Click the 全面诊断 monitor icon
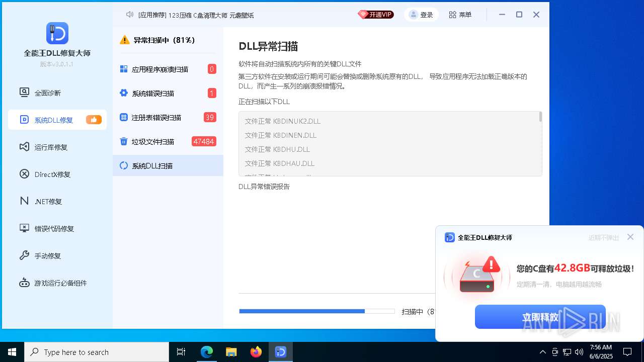 [x=24, y=93]
